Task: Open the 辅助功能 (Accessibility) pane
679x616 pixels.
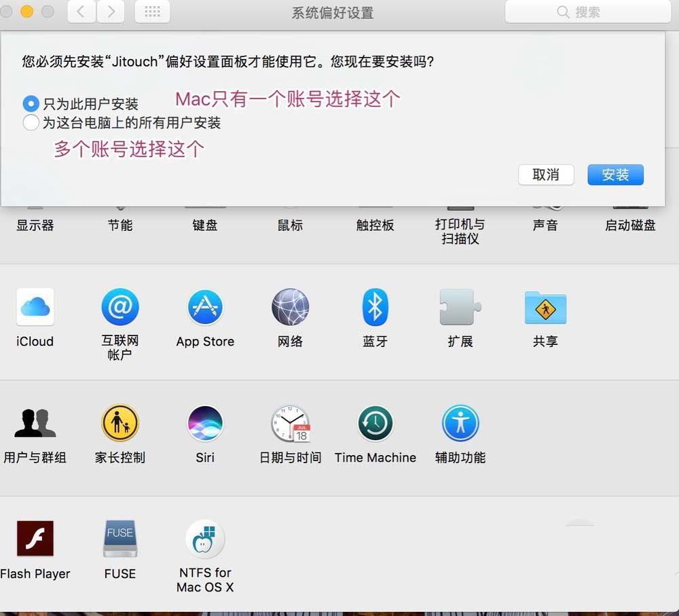Action: pyautogui.click(x=460, y=422)
